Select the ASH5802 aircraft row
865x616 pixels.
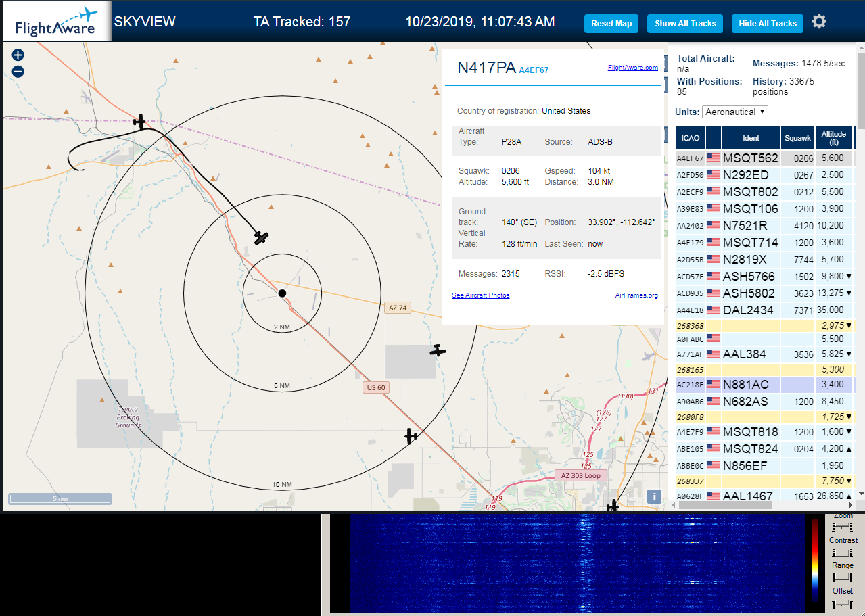[x=765, y=293]
